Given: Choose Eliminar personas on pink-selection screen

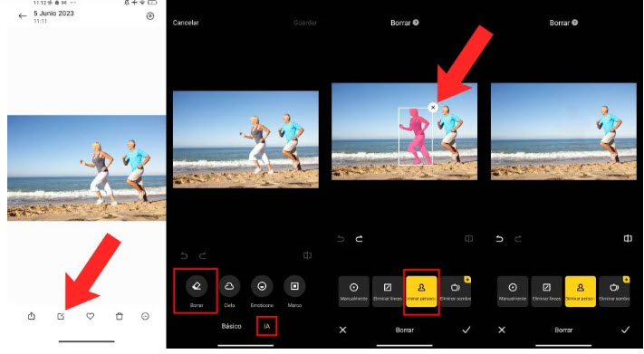Looking at the screenshot, I should click(421, 291).
